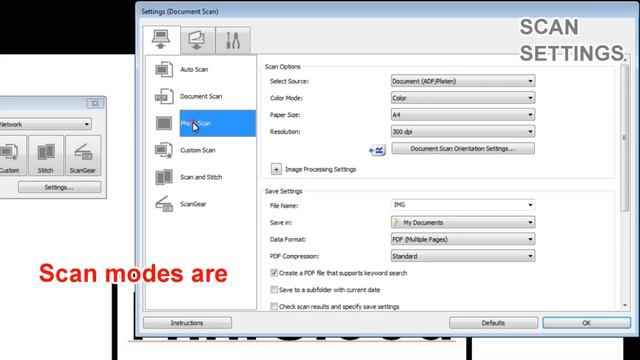The height and width of the screenshot is (360, 640).
Task: Open the Save in dropdown
Action: (x=463, y=222)
